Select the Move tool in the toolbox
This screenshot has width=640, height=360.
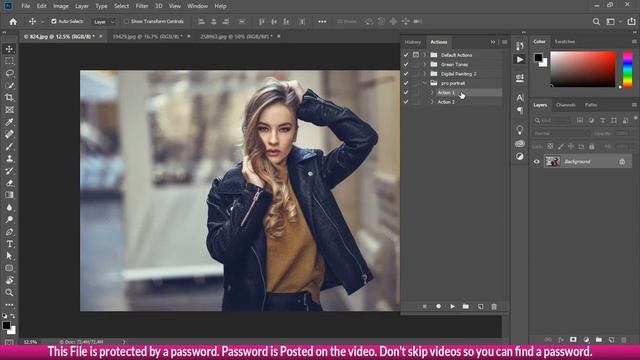pos(9,49)
